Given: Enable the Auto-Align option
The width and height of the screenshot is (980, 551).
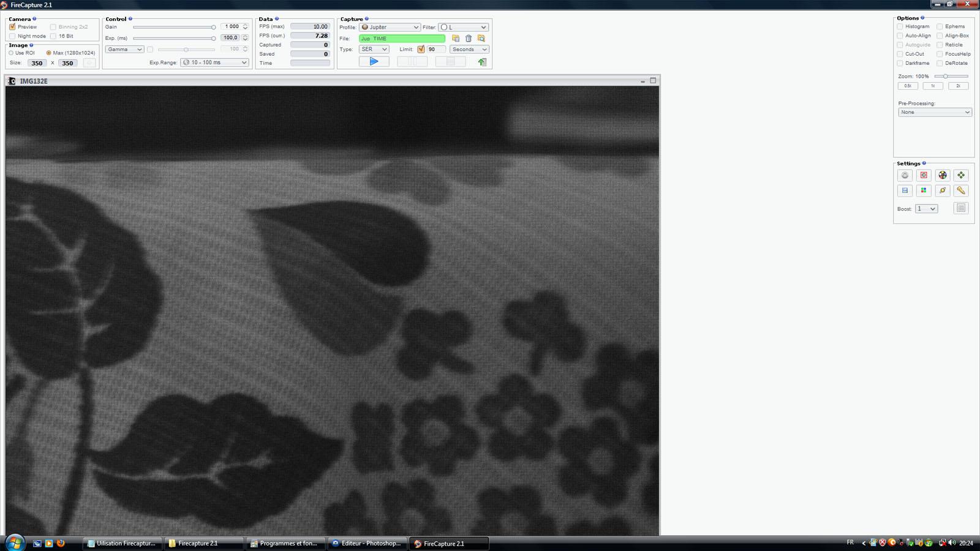Looking at the screenshot, I should (900, 36).
